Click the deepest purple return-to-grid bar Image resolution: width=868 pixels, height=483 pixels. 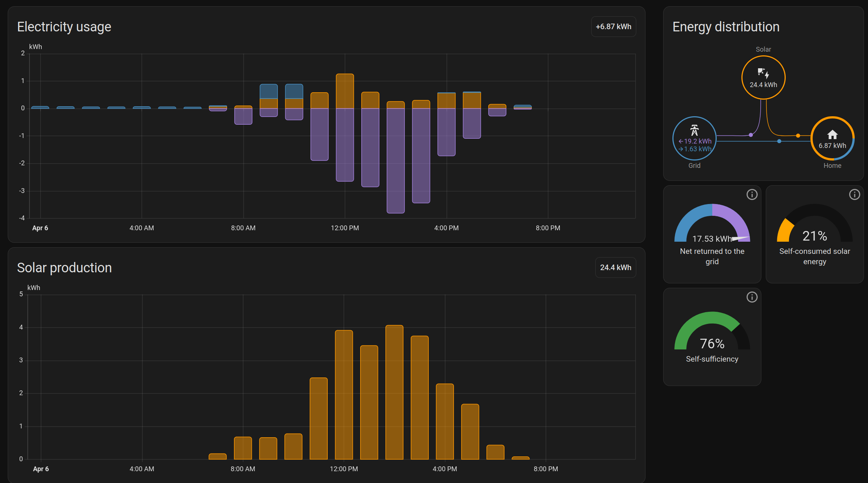tap(396, 161)
